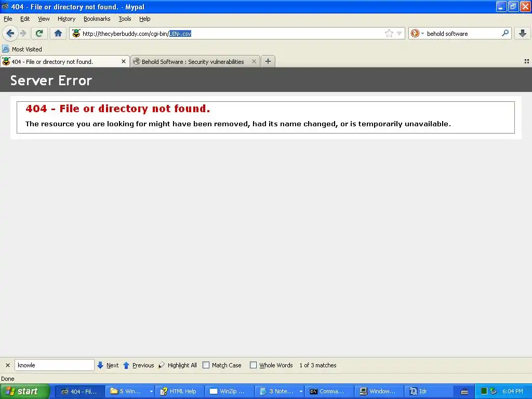The image size is (532, 399).
Task: Click the find text field containing knowle
Action: tap(54, 365)
